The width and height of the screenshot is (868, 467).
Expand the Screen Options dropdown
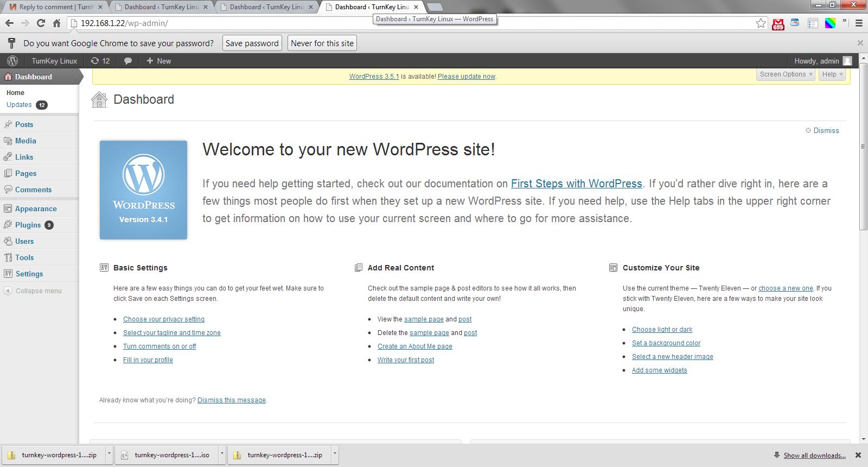coord(786,74)
